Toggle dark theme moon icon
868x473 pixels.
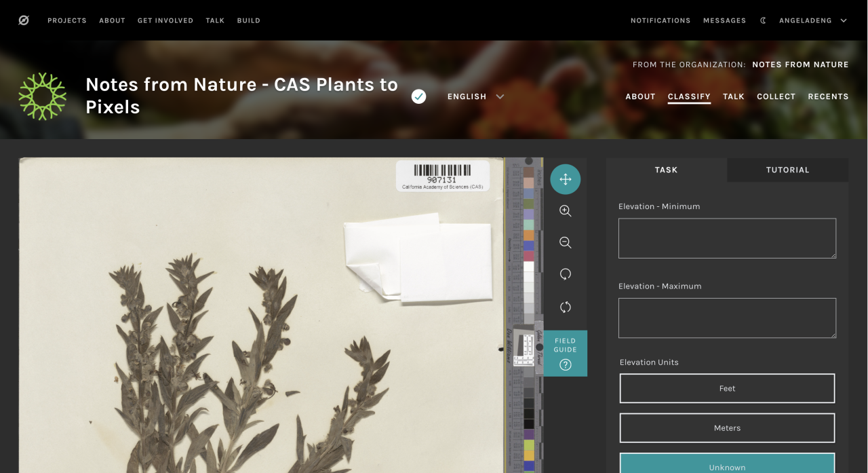[x=763, y=20]
